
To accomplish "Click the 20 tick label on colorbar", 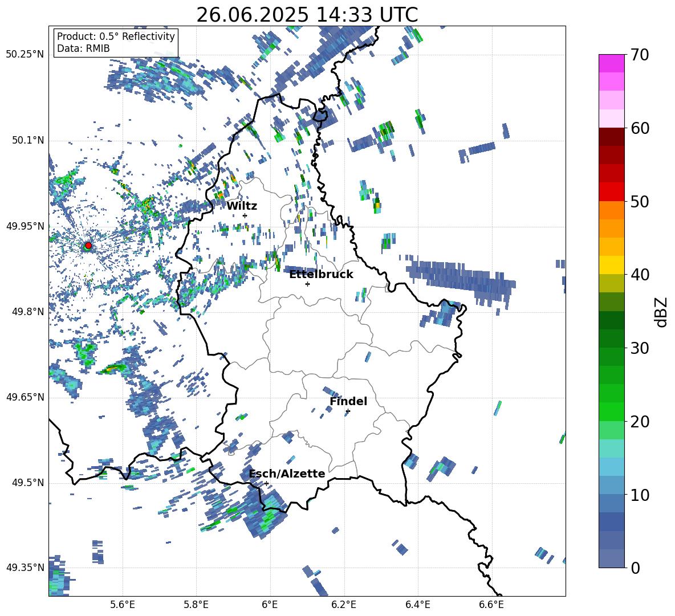I will click(x=640, y=422).
